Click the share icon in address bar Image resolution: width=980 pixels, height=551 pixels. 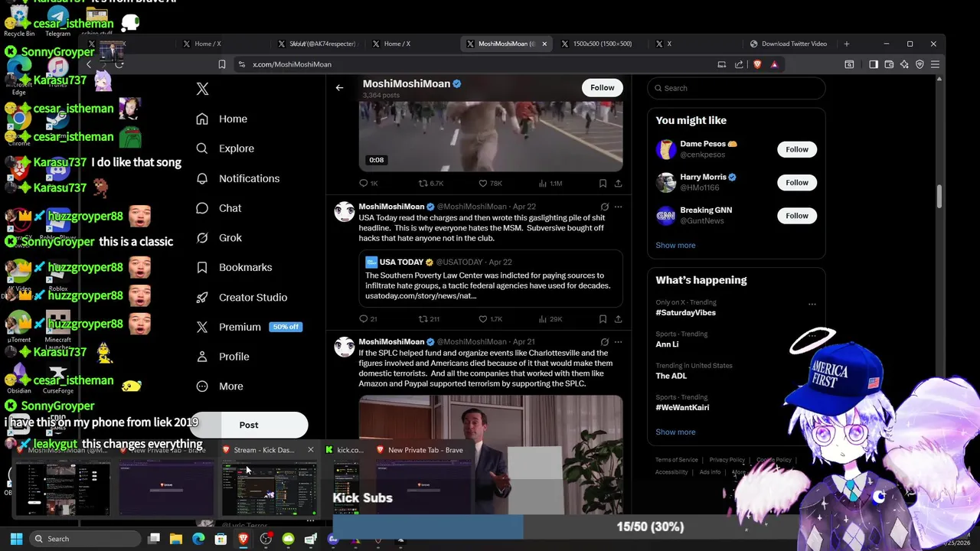click(x=739, y=65)
